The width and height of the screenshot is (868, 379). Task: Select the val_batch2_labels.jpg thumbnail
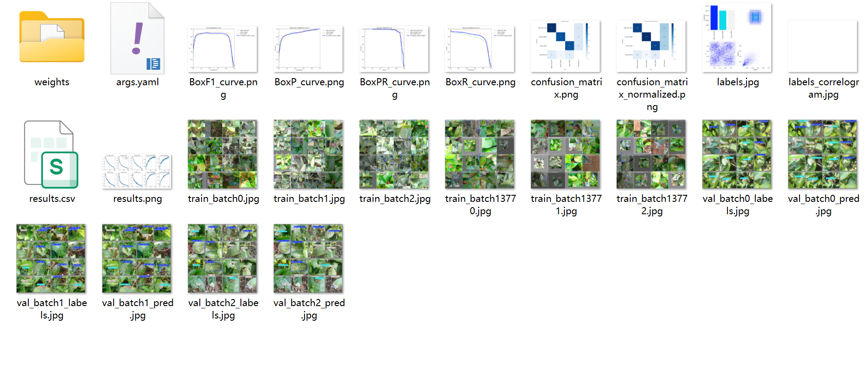[x=223, y=258]
